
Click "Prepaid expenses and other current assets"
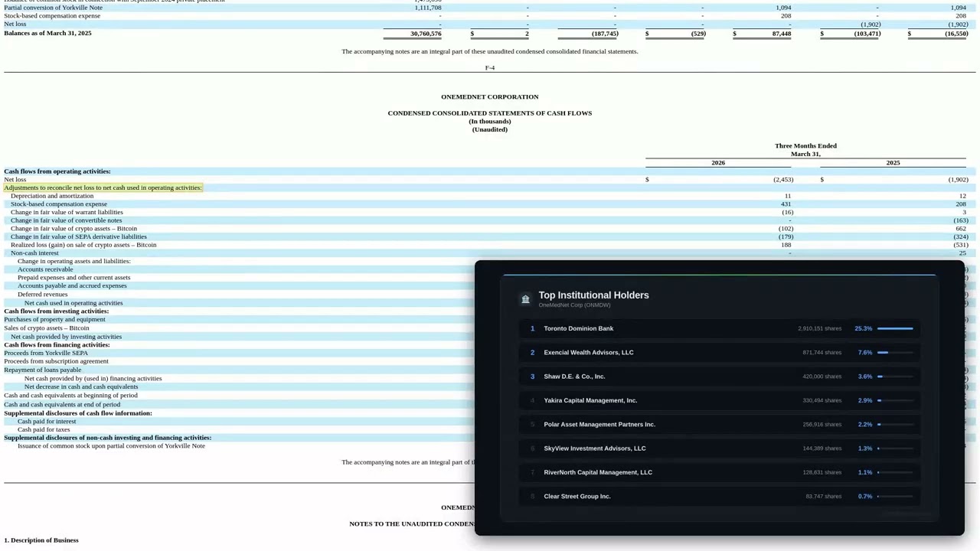(74, 278)
